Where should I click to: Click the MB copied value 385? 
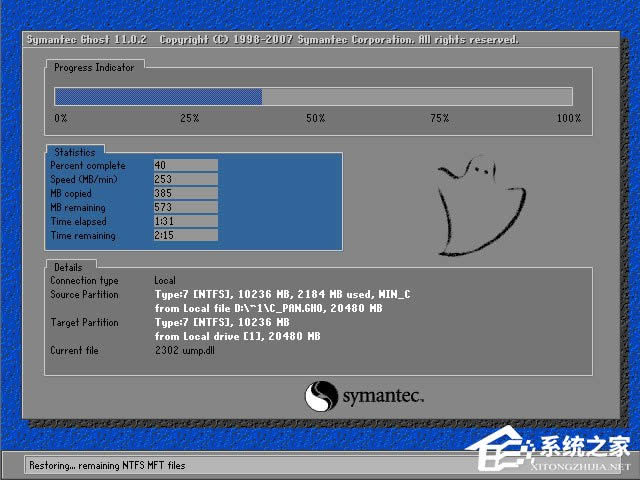point(186,193)
